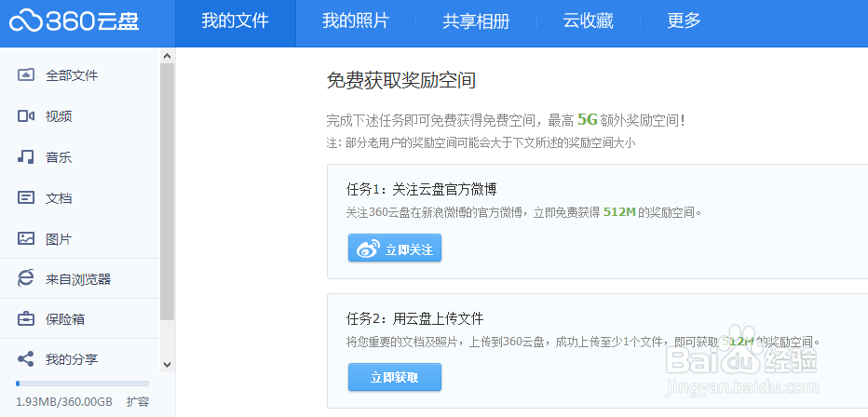Viewport: 868px width, 417px height.
Task: Click the 免费获取奖励空间 heading
Action: (x=401, y=80)
